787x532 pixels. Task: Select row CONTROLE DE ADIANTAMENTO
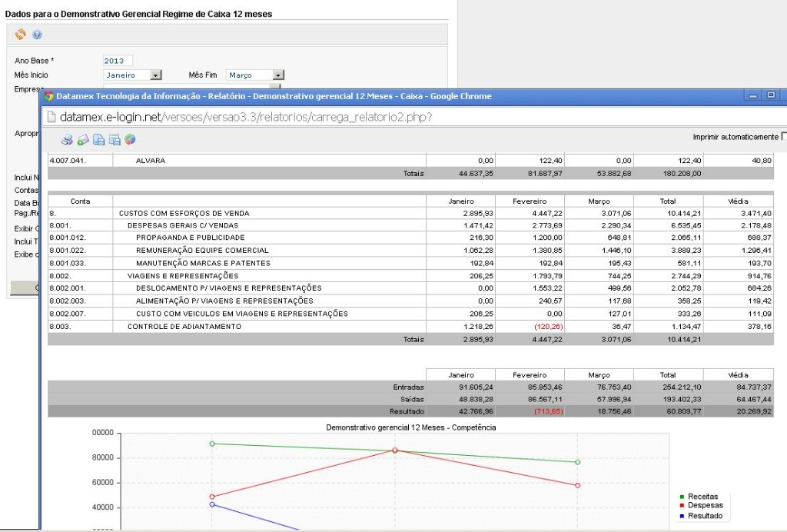pos(410,326)
